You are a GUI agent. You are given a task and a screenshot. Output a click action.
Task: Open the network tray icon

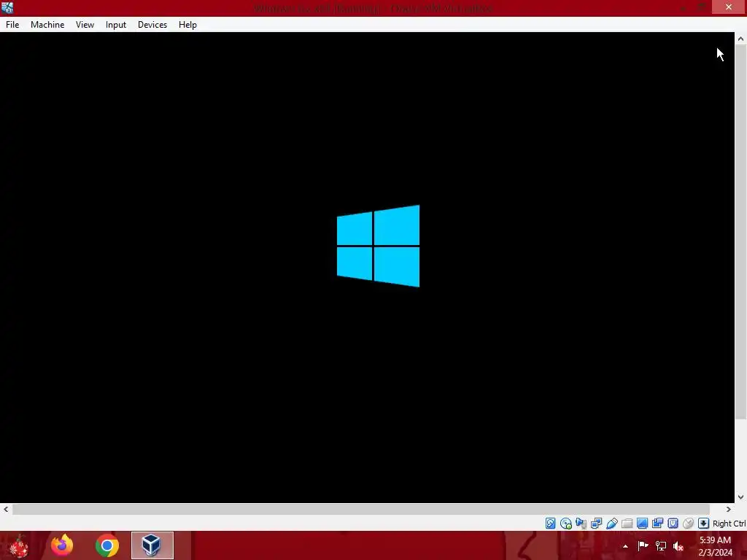tap(661, 545)
